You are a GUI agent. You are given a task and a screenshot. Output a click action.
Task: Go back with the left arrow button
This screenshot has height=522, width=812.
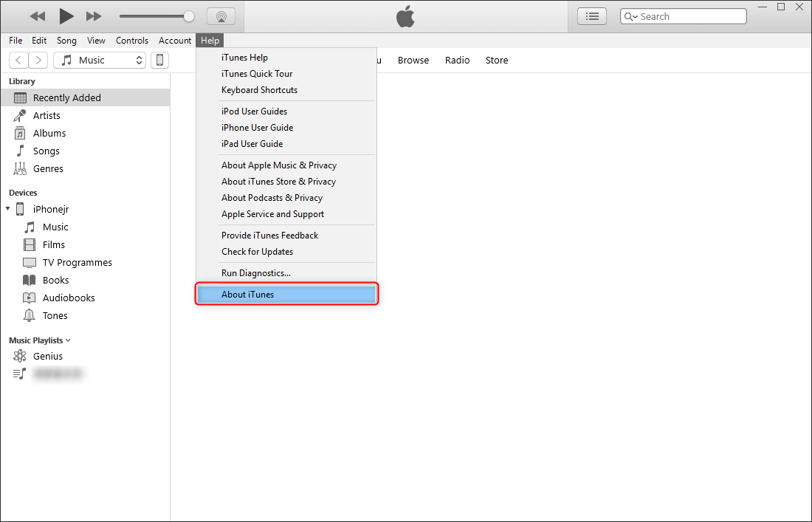point(18,60)
